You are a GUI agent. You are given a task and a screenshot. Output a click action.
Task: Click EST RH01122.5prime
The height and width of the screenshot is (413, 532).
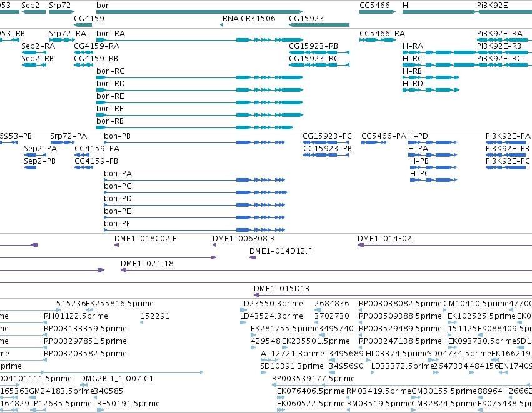point(46,322)
